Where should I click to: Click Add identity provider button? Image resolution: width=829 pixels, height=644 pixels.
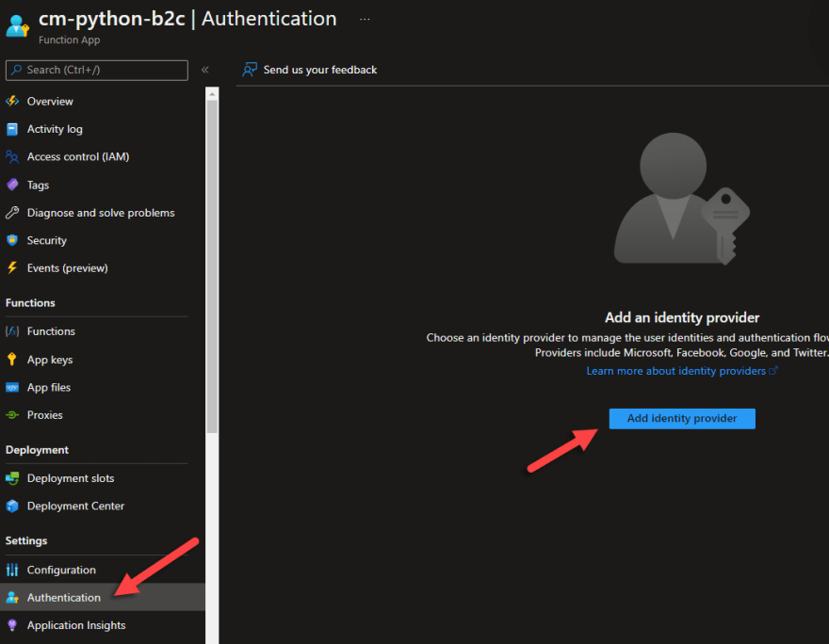click(x=682, y=418)
